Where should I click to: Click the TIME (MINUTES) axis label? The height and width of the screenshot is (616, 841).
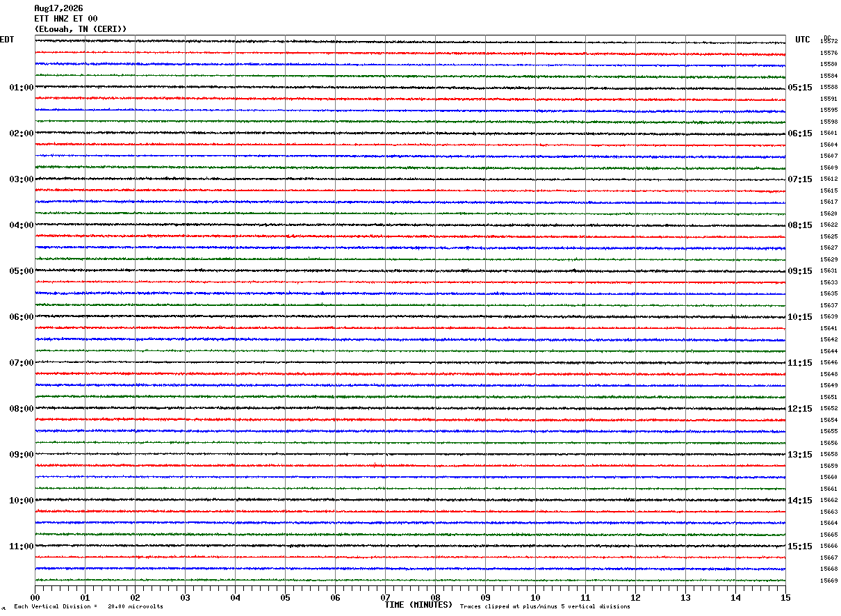418,605
